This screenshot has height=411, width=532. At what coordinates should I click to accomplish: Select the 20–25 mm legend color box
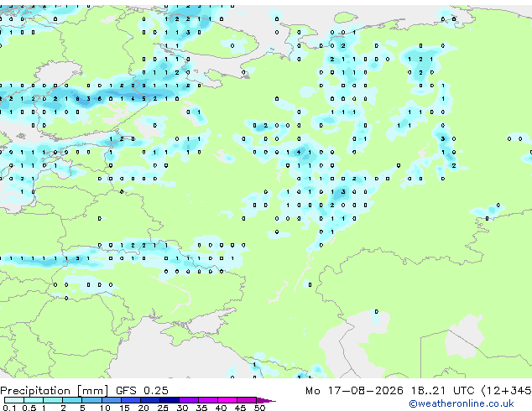150,400
